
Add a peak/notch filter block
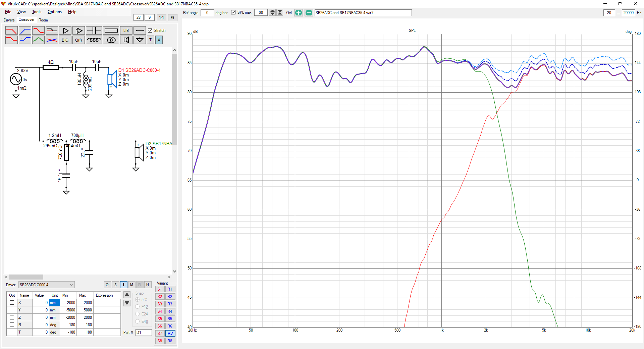(38, 40)
